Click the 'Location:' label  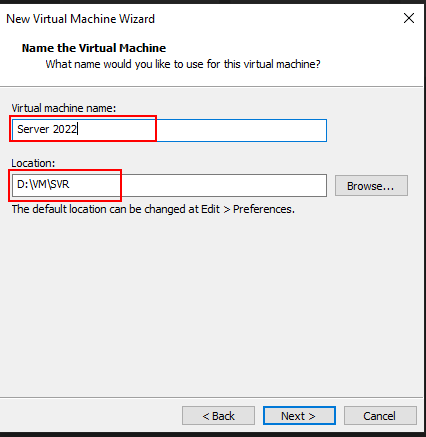(33, 163)
